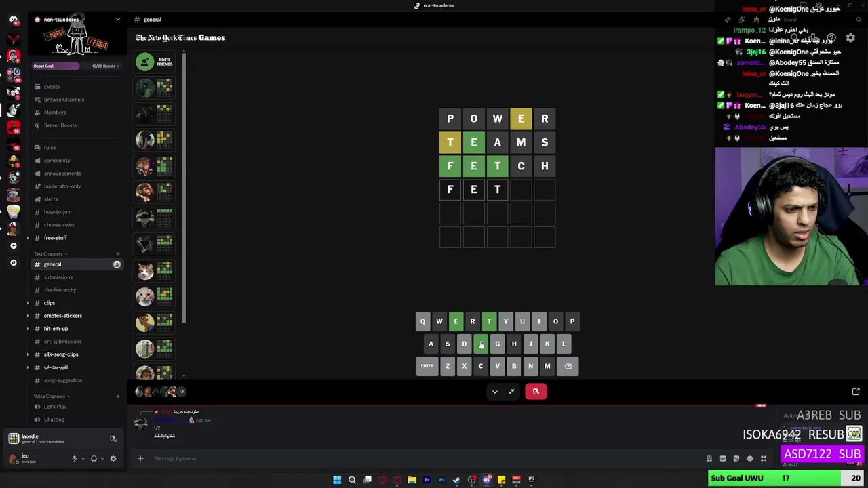Open audio output options arrow

(x=102, y=459)
